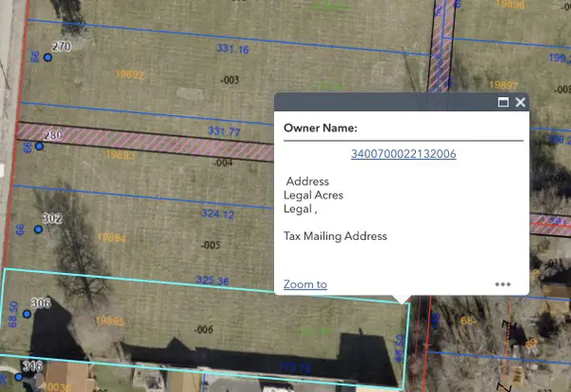Click the orange parcel number 19895

[x=110, y=321]
